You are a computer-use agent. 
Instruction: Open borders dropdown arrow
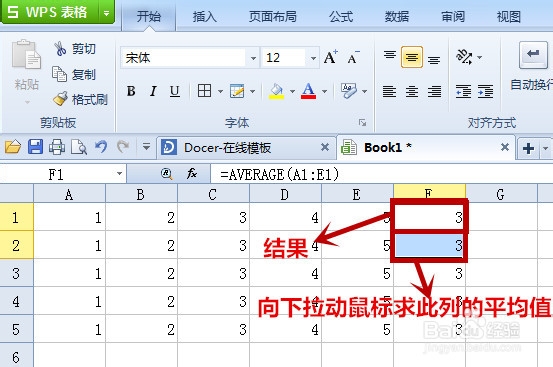[220, 91]
